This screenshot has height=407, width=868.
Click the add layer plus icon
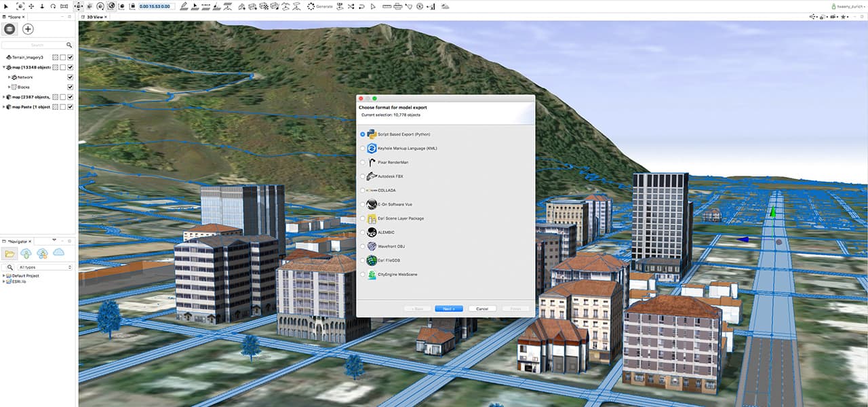point(28,29)
